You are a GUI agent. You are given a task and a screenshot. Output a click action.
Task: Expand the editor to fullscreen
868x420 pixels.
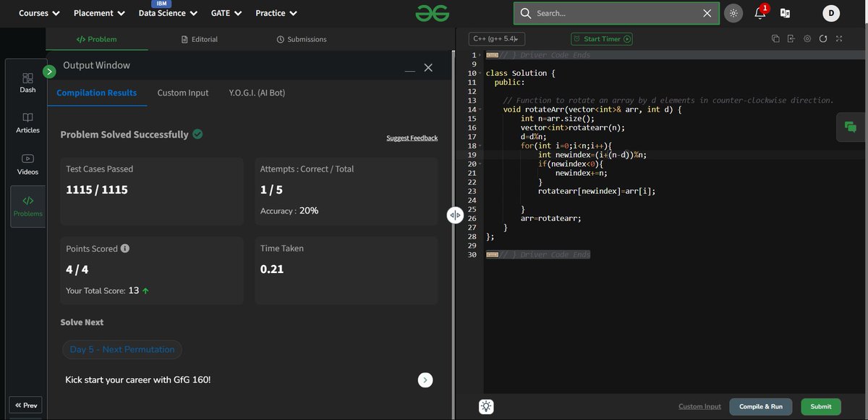tap(839, 39)
